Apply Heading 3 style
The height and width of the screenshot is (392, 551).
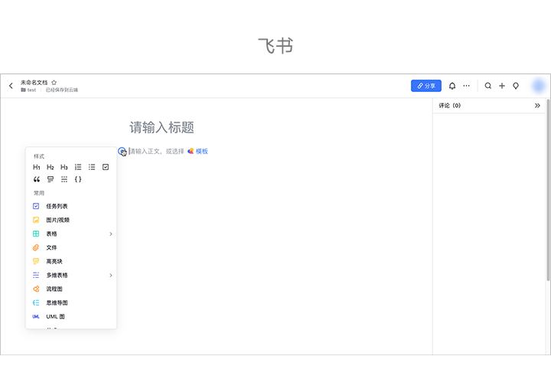pyautogui.click(x=64, y=167)
